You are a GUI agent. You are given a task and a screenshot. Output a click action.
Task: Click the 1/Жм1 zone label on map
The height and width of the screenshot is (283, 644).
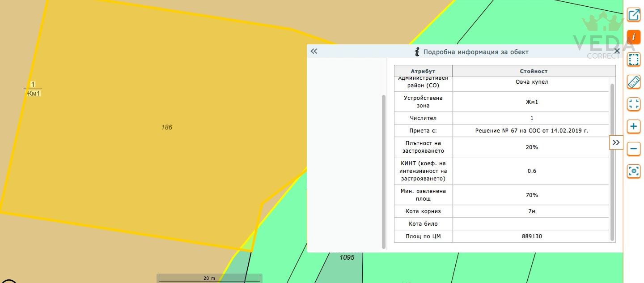[x=34, y=89]
